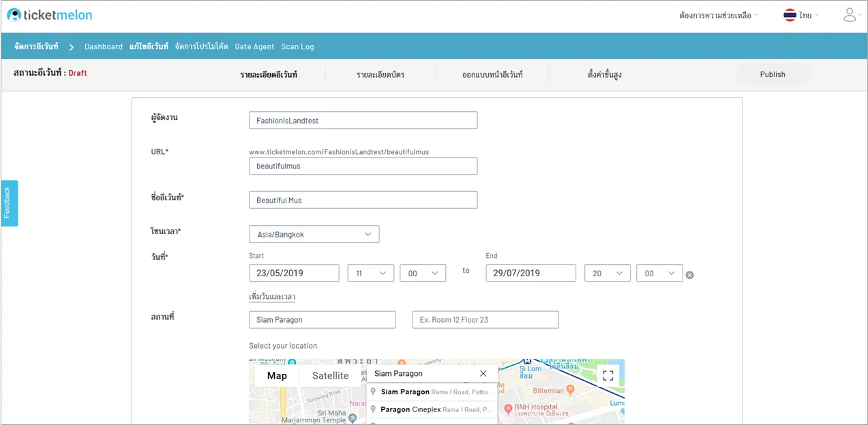Click the breadcrumb chevron arrow
The width and height of the screenshot is (868, 425).
point(71,47)
